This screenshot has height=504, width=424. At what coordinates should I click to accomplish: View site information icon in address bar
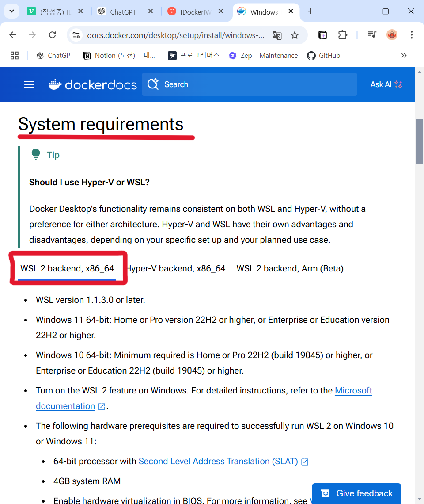point(76,35)
